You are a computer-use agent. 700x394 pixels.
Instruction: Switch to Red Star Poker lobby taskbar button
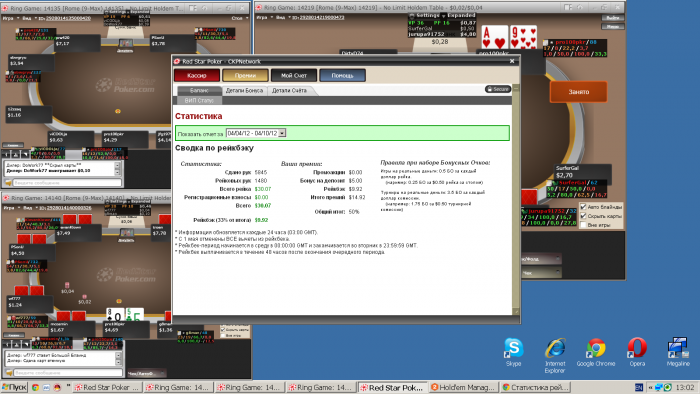(x=107, y=387)
